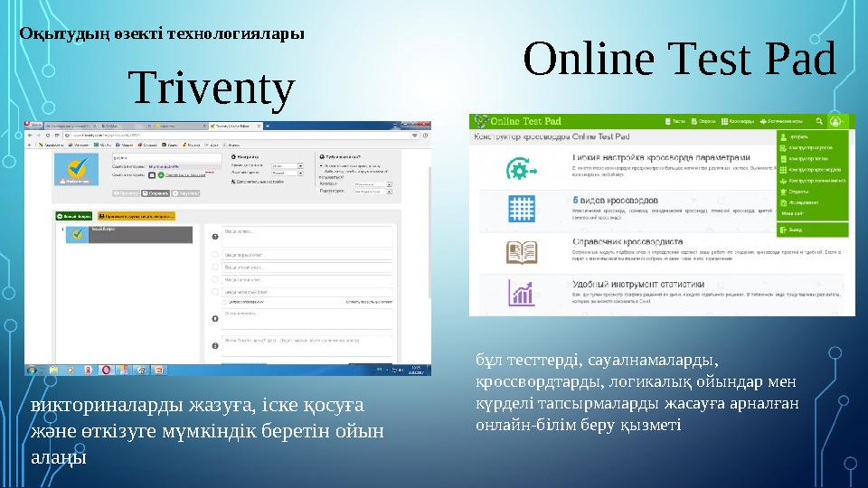Screen dimensions: 868x488
Task: Click the Triventy Game Editor browser tab
Action: pos(235,127)
